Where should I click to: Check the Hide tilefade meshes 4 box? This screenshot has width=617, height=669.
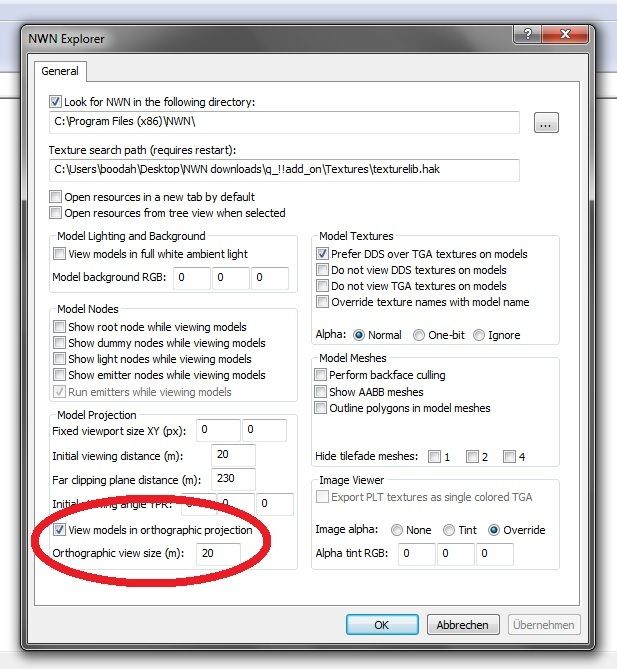(x=509, y=457)
